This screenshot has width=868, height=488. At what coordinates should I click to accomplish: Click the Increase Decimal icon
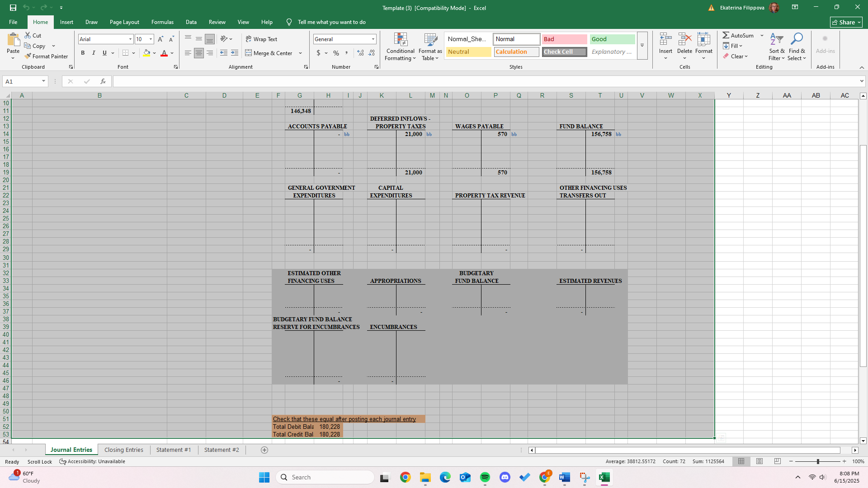point(360,53)
